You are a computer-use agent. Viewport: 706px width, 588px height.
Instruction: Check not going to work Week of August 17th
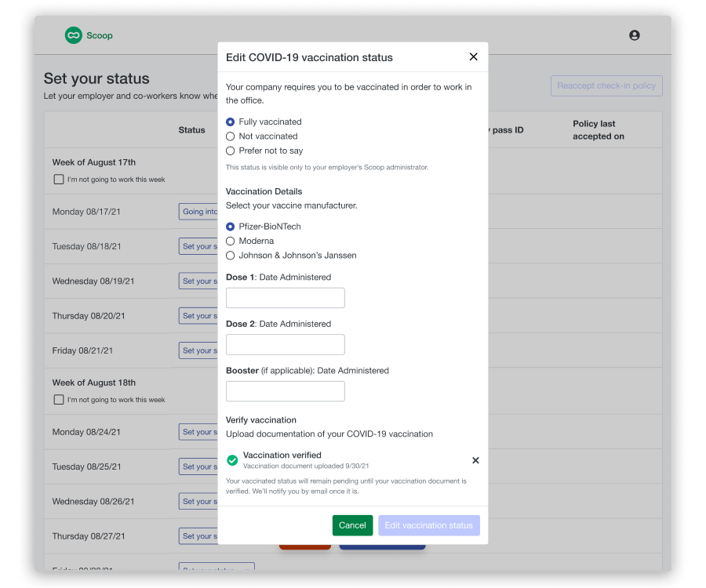[x=59, y=180]
